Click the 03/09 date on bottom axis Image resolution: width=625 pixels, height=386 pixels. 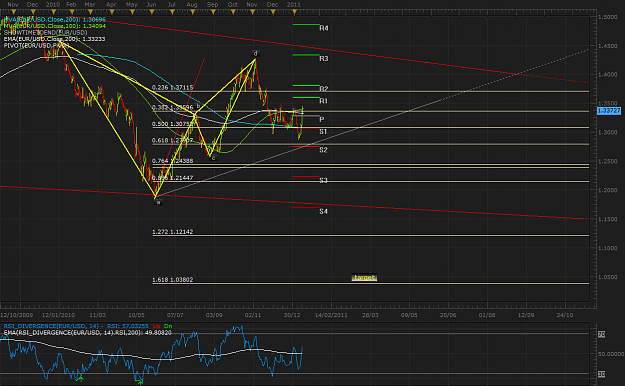[x=214, y=315]
